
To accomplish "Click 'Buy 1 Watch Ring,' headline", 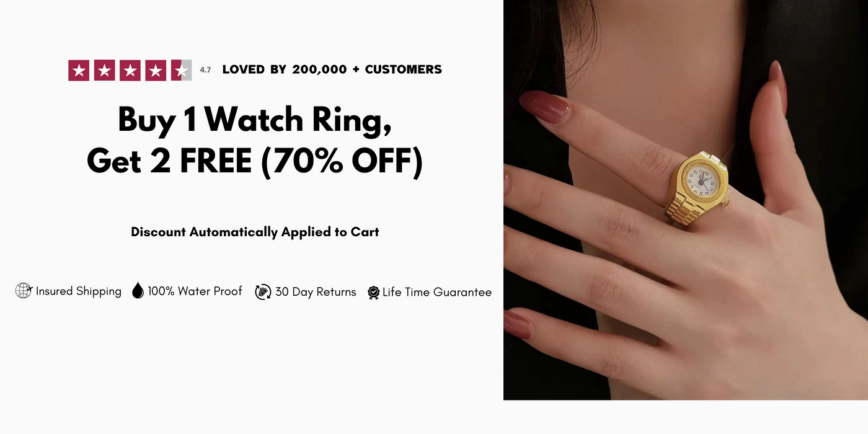I will pos(255,120).
